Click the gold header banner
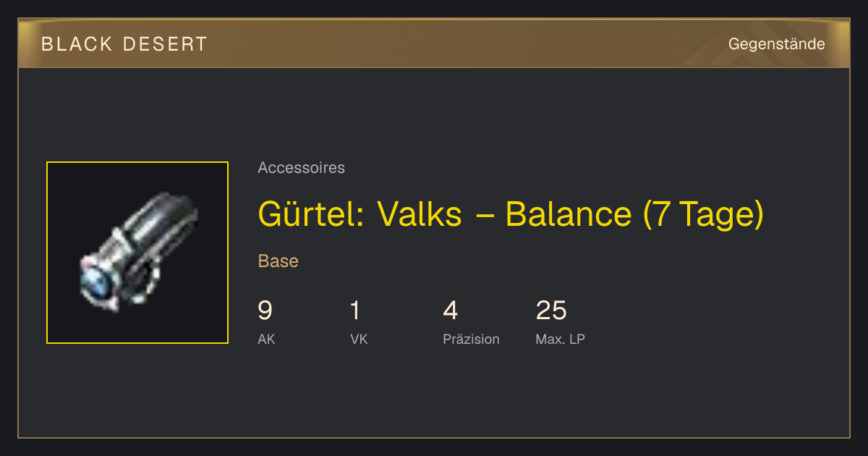Screen dimensions: 868x456 click(x=434, y=43)
